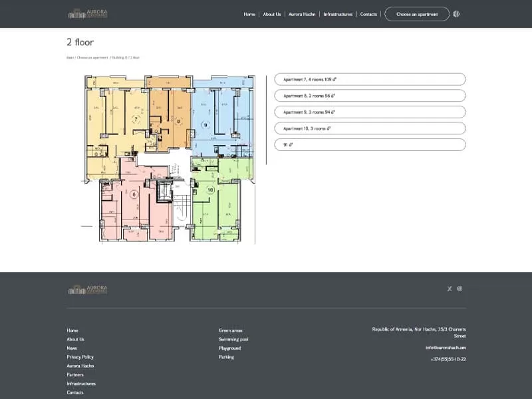The width and height of the screenshot is (532, 399).
Task: Select apartment 10 on the floor plan
Action: [x=211, y=191]
